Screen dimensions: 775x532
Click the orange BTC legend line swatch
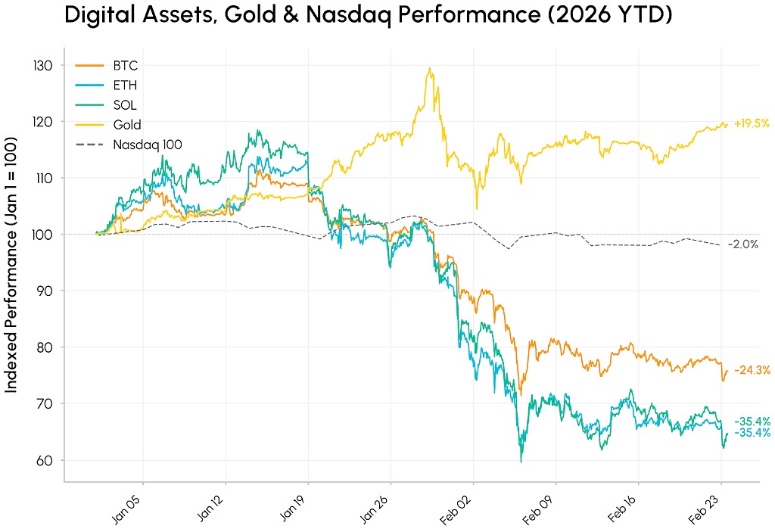point(90,66)
